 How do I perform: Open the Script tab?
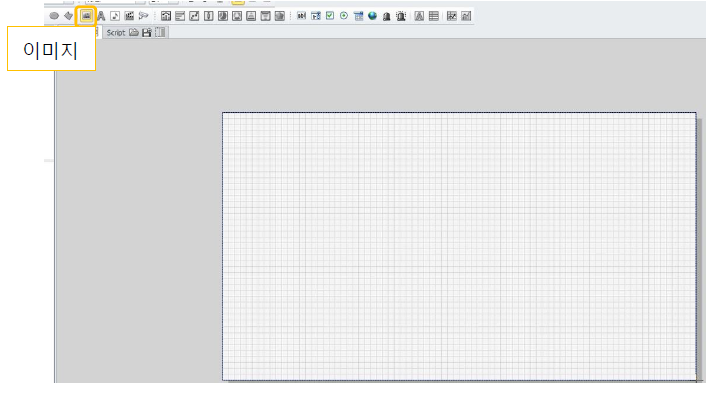coord(115,33)
